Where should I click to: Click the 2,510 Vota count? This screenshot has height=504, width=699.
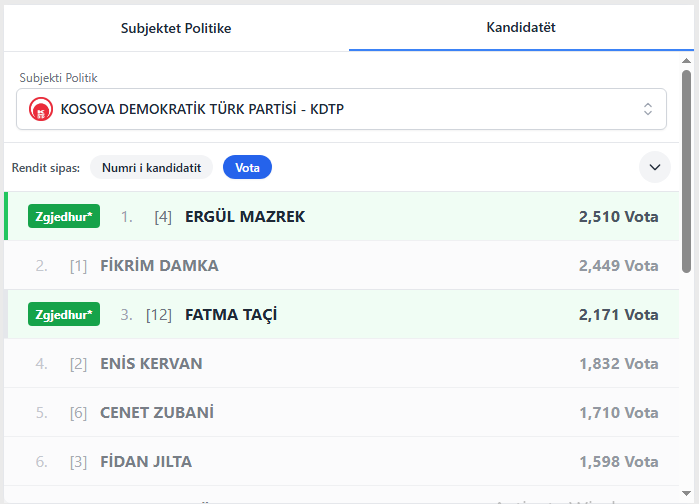pos(618,216)
